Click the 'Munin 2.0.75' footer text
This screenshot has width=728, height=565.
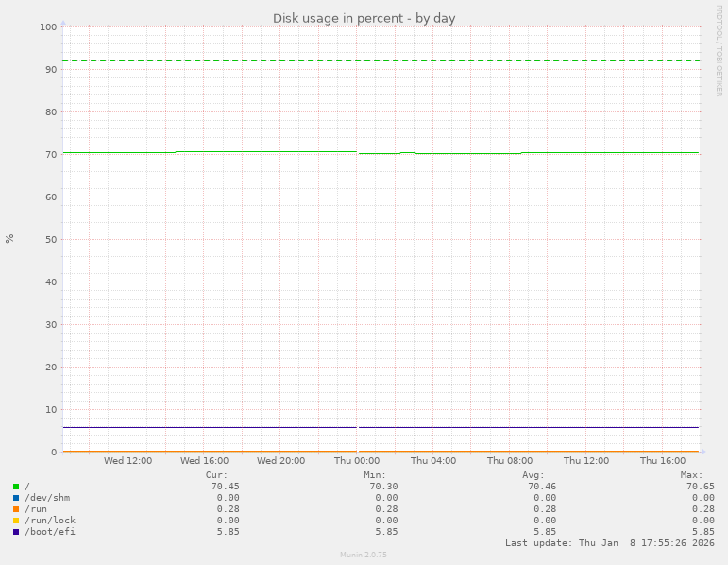coord(364,555)
